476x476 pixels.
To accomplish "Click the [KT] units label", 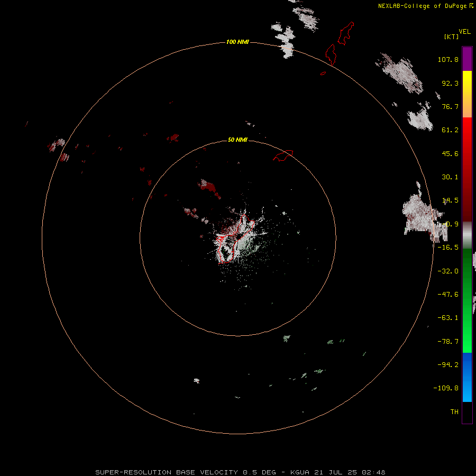I will click(x=452, y=36).
